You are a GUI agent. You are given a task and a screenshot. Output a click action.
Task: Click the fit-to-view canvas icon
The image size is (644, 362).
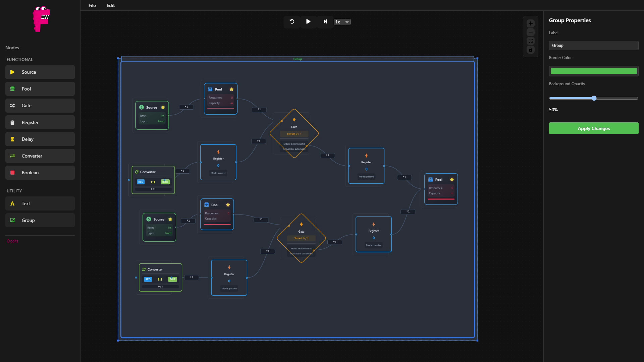tap(530, 41)
